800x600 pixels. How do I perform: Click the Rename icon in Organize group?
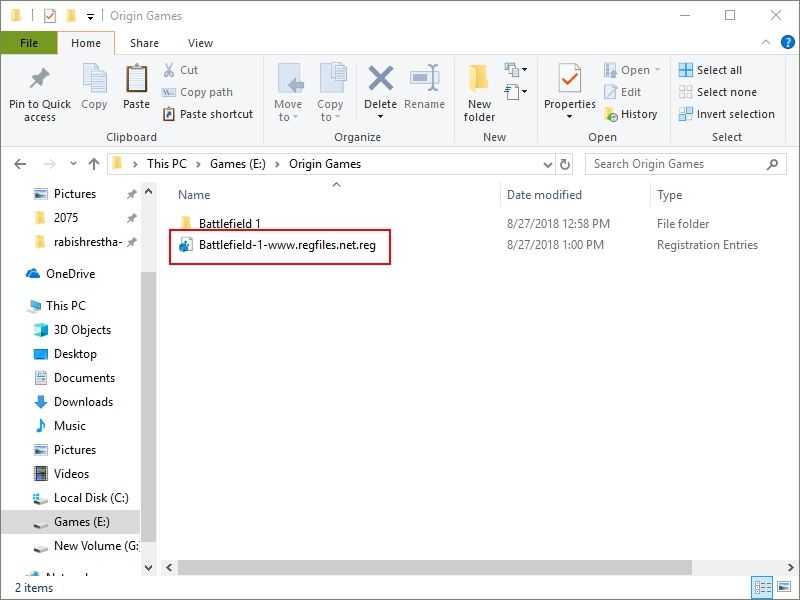click(x=424, y=80)
